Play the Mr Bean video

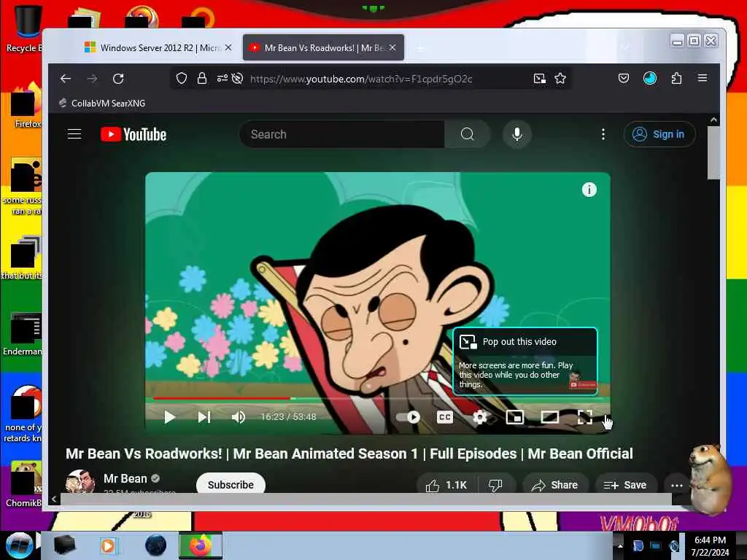(x=169, y=417)
